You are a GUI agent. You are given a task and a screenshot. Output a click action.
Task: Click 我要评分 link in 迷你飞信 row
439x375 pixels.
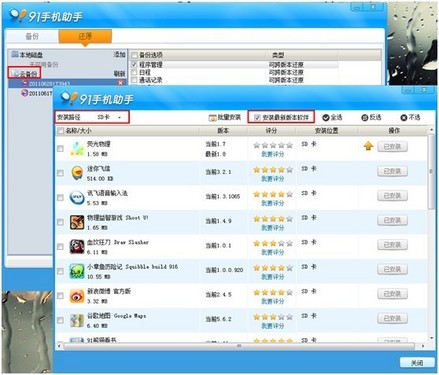click(x=273, y=179)
